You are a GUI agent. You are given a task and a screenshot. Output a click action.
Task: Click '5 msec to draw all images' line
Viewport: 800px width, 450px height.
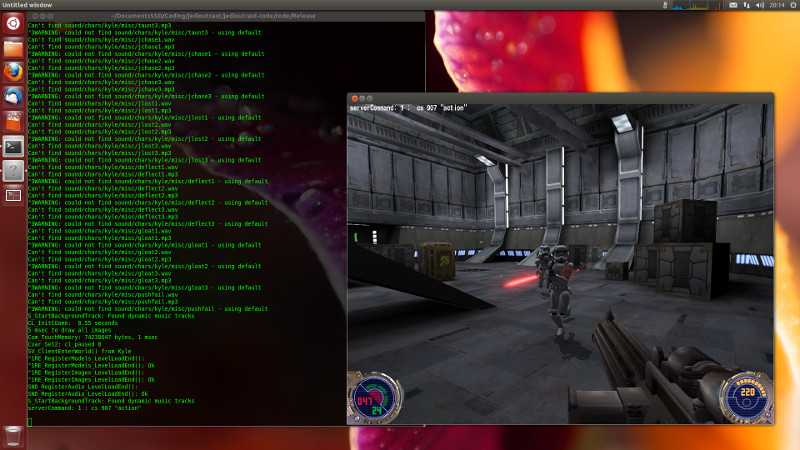pyautogui.click(x=69, y=330)
